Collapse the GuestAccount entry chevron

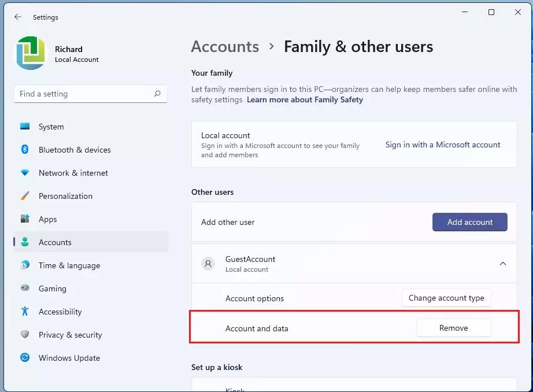pyautogui.click(x=502, y=264)
